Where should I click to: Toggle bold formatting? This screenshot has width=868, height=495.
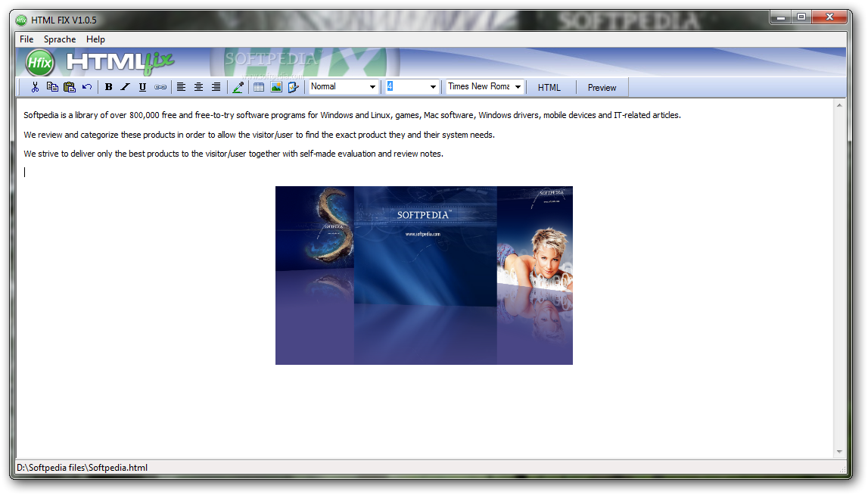coord(108,87)
